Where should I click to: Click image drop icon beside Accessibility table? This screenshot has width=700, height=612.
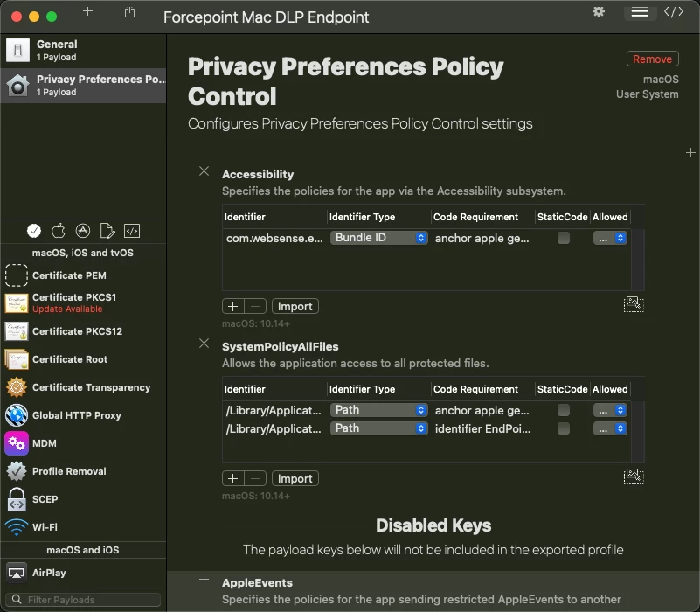coord(634,304)
